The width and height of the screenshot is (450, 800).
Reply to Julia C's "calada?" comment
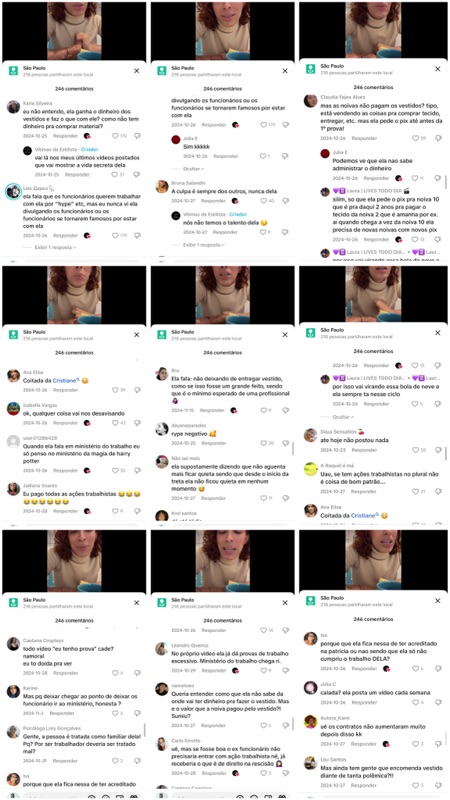point(364,703)
